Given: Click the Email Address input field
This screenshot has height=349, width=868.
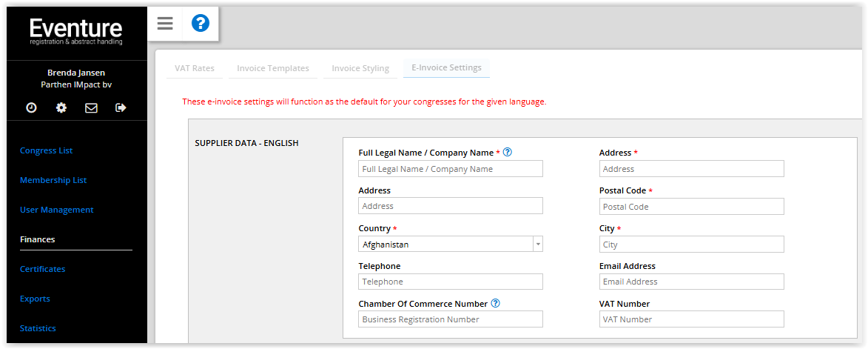Looking at the screenshot, I should (x=691, y=282).
